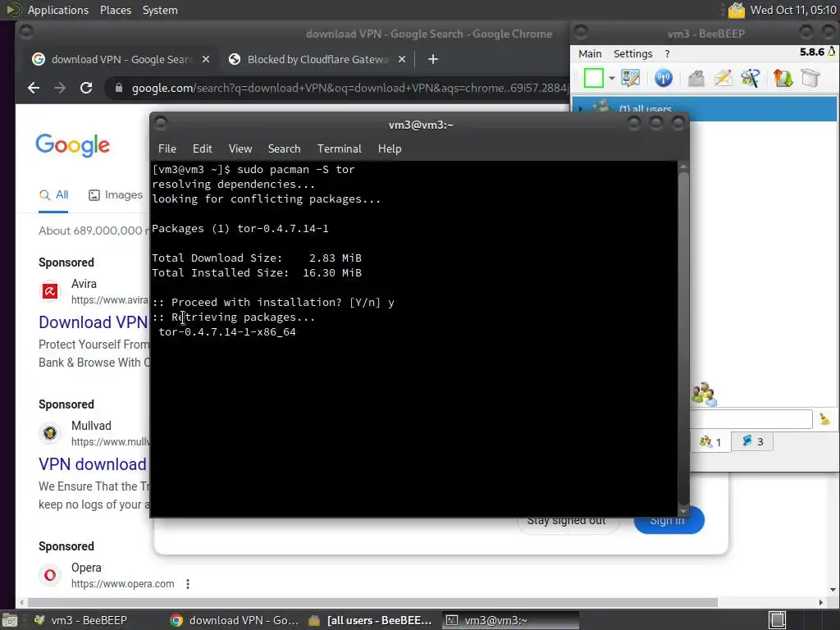This screenshot has height=630, width=840.
Task: Open the Mullvad VPN download link
Action: 93,464
